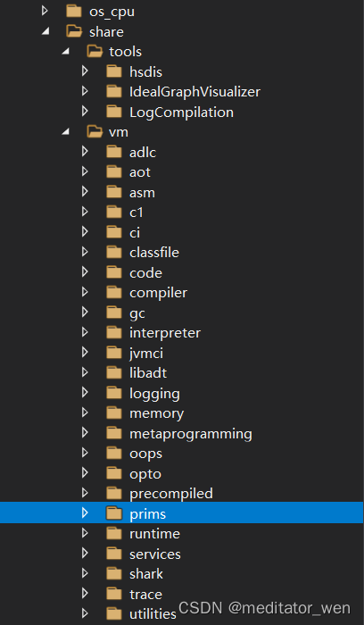Click the selected prims folder icon
The image size is (364, 625).
pyautogui.click(x=114, y=513)
